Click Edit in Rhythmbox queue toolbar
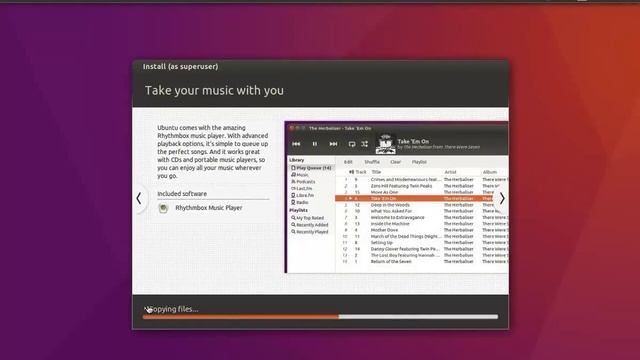The width and height of the screenshot is (640, 360). pos(348,162)
